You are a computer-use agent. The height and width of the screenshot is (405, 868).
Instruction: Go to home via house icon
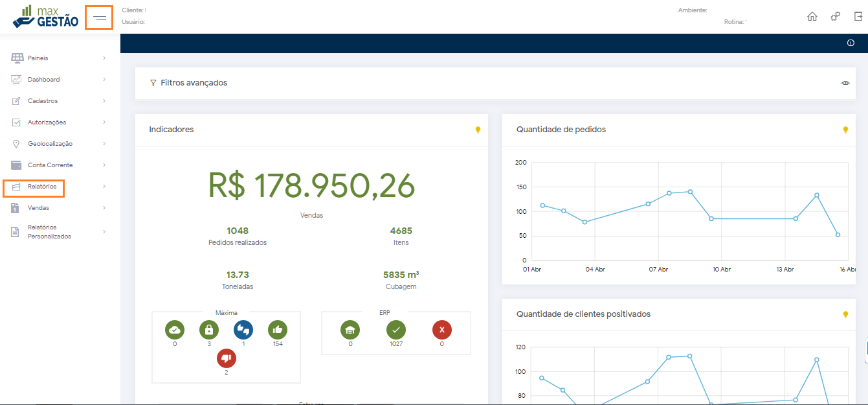(812, 17)
